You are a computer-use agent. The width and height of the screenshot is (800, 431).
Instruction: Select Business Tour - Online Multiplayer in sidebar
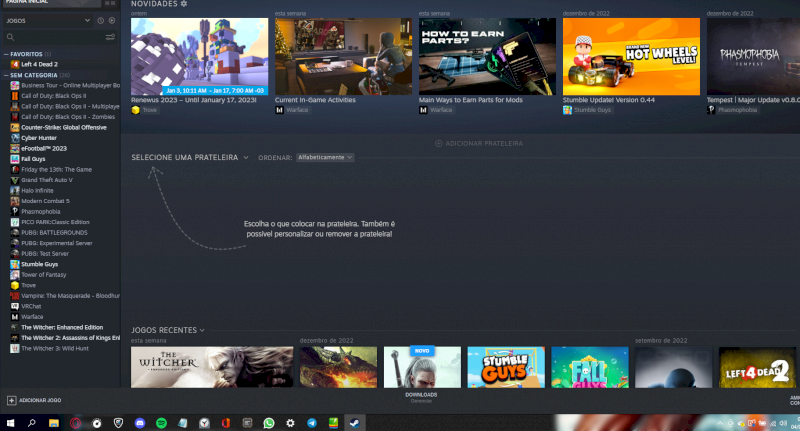pos(70,86)
